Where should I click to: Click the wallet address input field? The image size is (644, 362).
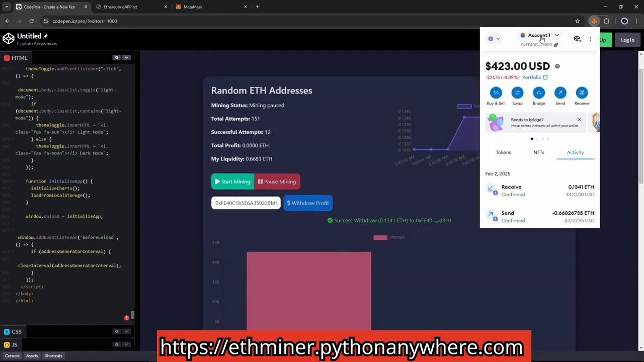(246, 203)
